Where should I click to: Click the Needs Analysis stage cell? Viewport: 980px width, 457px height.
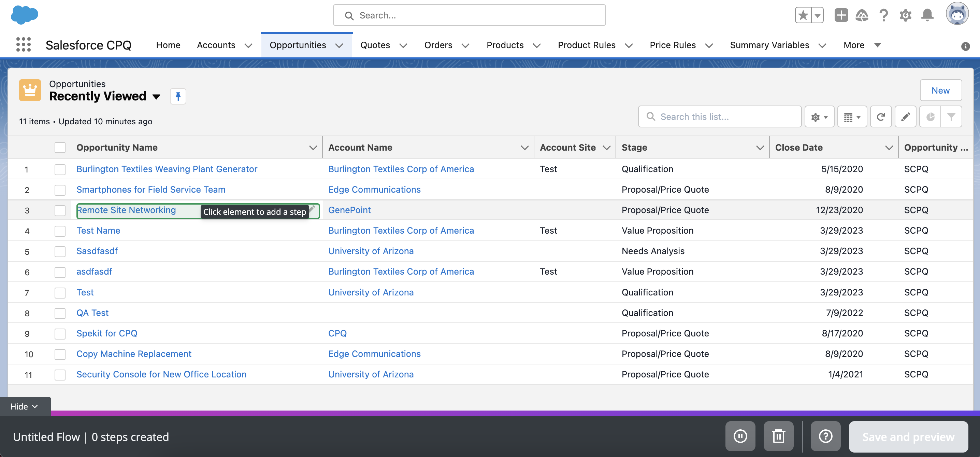click(x=653, y=251)
